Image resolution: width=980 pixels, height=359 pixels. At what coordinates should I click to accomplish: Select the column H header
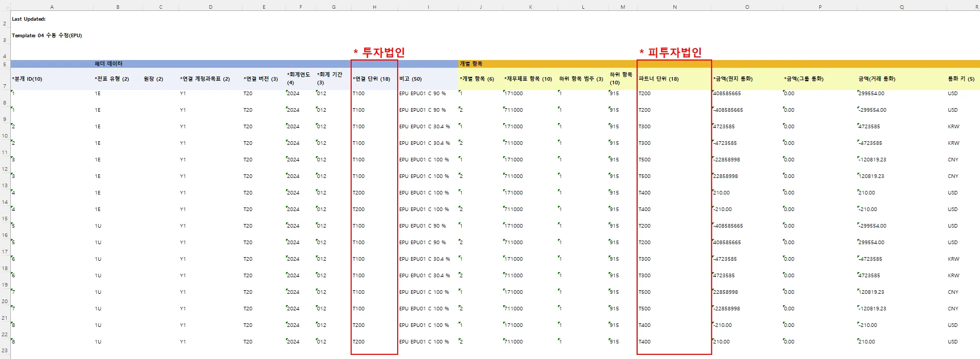pyautogui.click(x=374, y=7)
